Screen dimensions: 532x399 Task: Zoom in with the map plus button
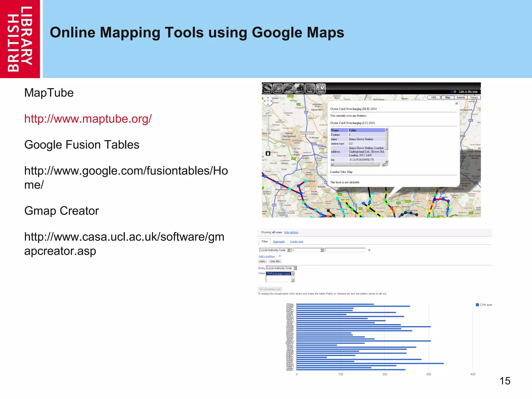click(268, 110)
